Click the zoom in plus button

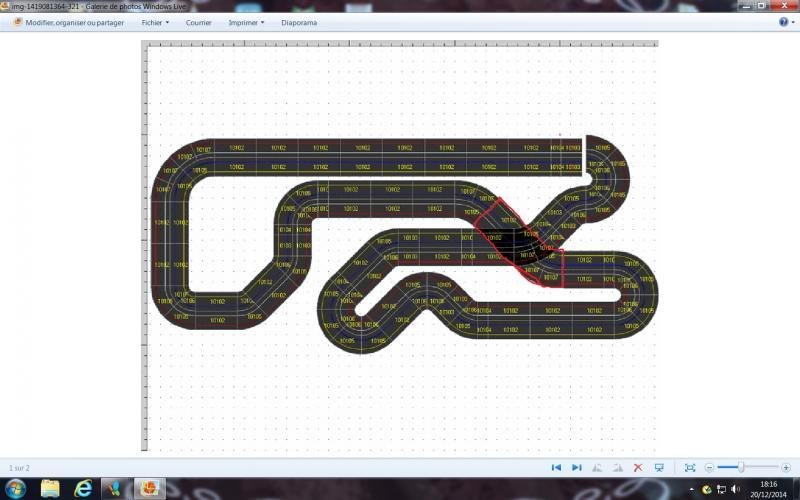coord(785,467)
